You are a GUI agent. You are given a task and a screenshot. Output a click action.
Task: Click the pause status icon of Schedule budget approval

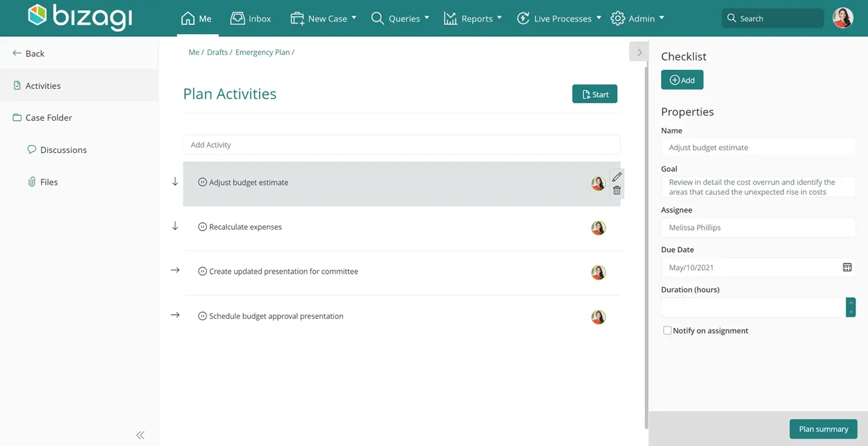[x=203, y=315]
